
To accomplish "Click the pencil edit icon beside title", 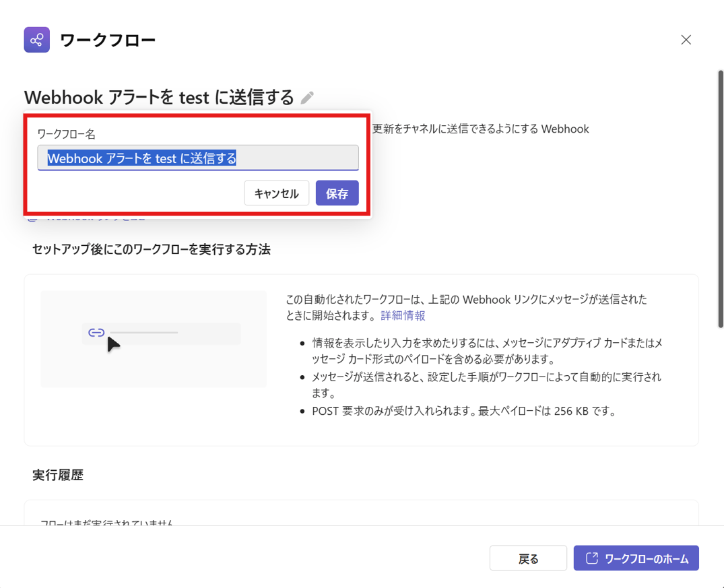I will point(307,98).
